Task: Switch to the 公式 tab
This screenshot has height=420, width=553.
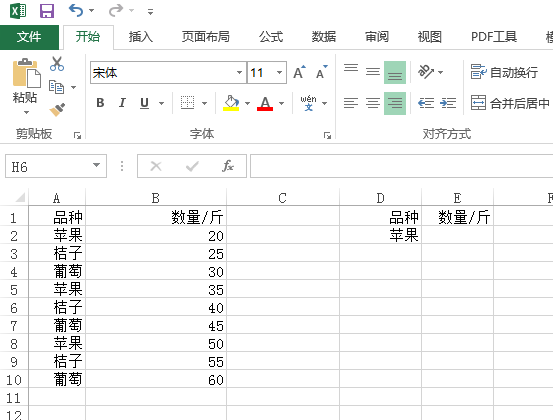Action: [x=271, y=37]
